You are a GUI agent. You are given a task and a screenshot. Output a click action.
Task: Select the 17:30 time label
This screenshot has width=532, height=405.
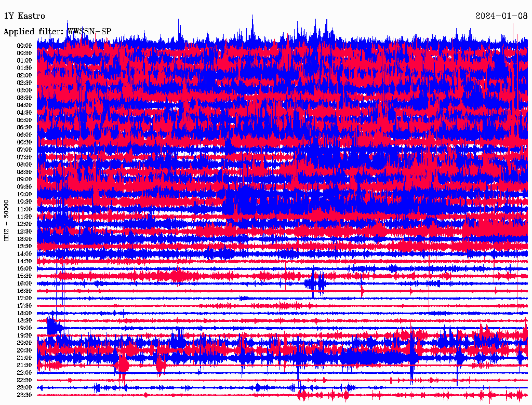pos(24,306)
